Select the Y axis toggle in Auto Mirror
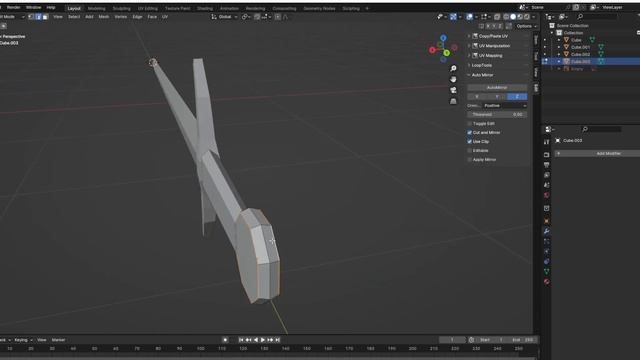Screen dimensions: 640x360 click(x=497, y=97)
